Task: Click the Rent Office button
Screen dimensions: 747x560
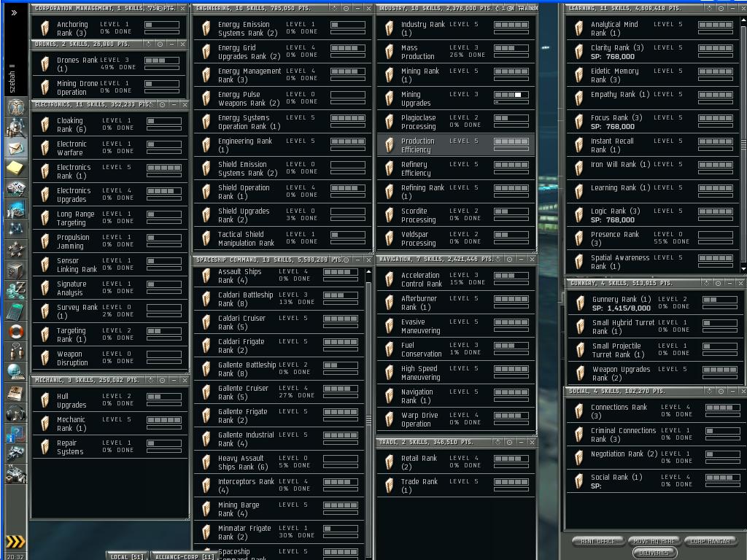Action: click(598, 541)
